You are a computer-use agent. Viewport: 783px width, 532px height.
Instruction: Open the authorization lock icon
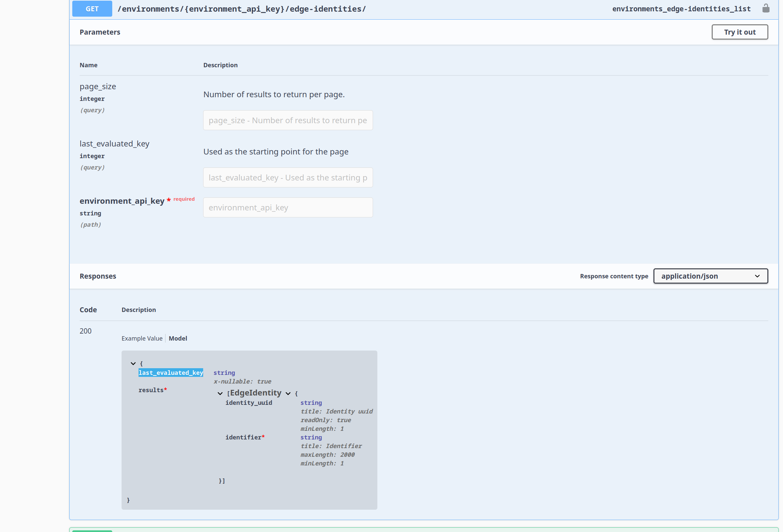pos(765,8)
